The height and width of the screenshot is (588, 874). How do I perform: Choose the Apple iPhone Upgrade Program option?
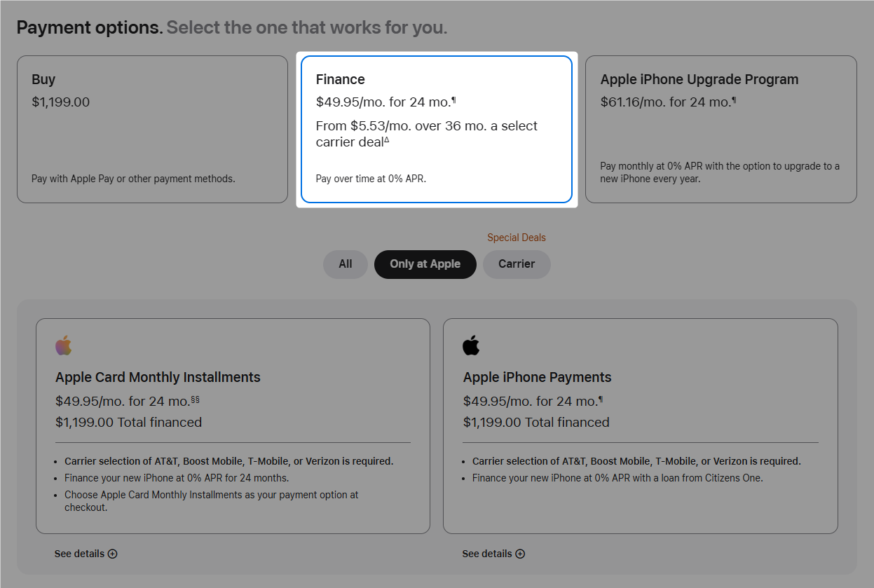721,129
